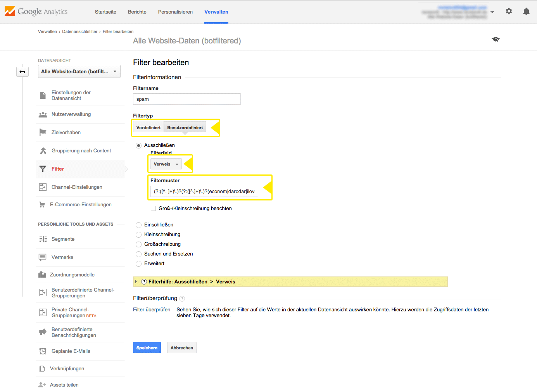This screenshot has width=537, height=392.
Task: Open the notifications bell
Action: (526, 12)
